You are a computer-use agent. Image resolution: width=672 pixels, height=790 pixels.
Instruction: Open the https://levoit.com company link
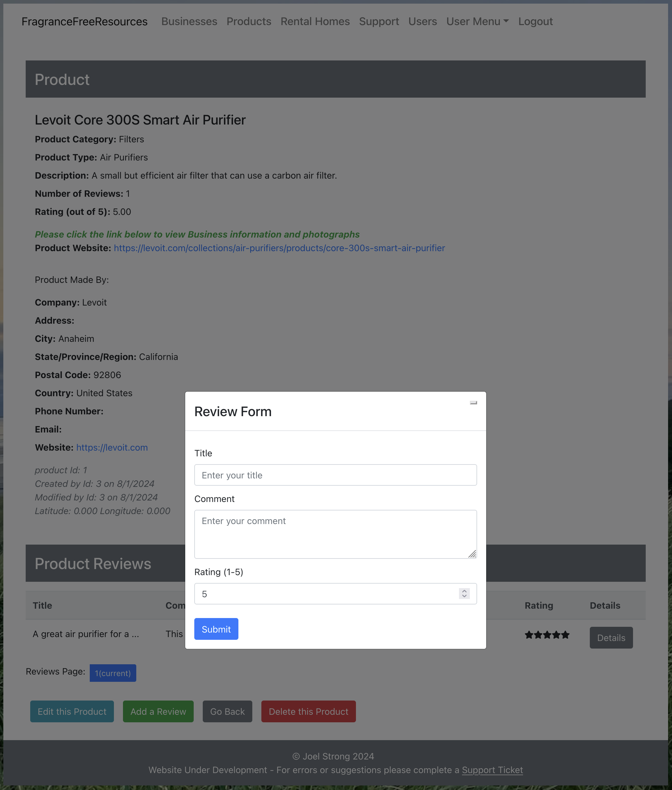click(x=112, y=447)
